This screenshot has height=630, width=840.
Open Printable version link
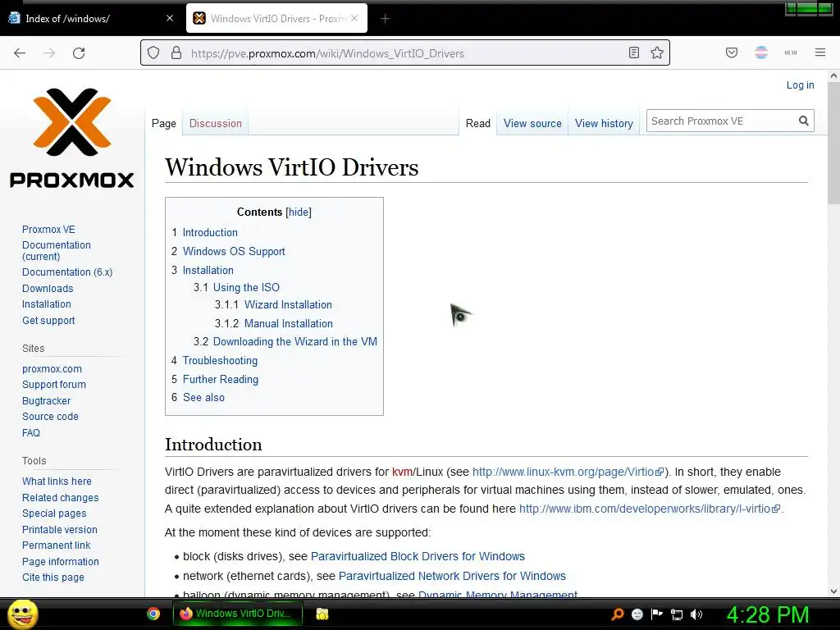tap(59, 529)
